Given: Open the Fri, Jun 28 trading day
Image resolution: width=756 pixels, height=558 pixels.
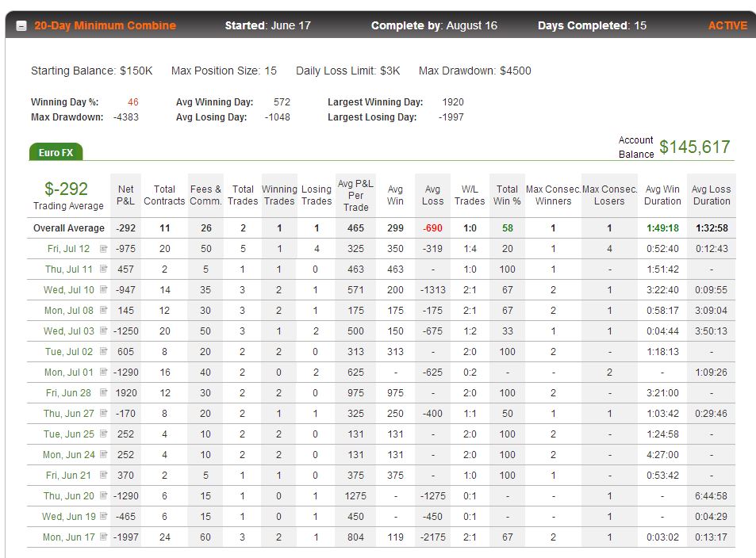Looking at the screenshot, I should pyautogui.click(x=68, y=393).
